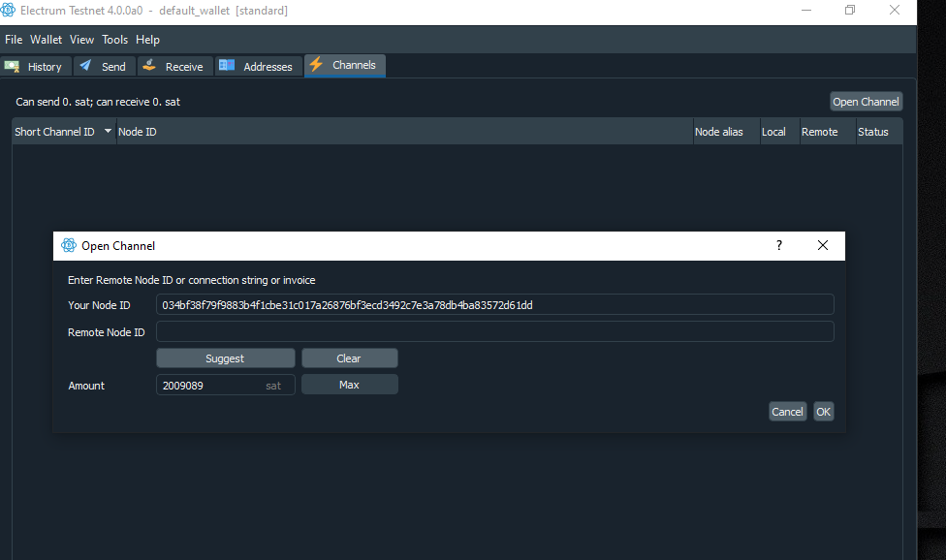Set the amount with the Max button
This screenshot has width=946, height=560.
click(x=349, y=385)
